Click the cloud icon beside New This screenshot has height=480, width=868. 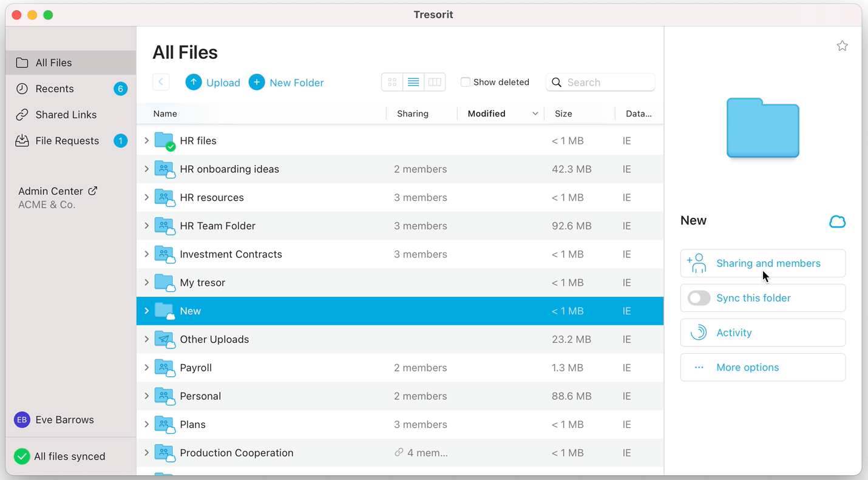837,221
